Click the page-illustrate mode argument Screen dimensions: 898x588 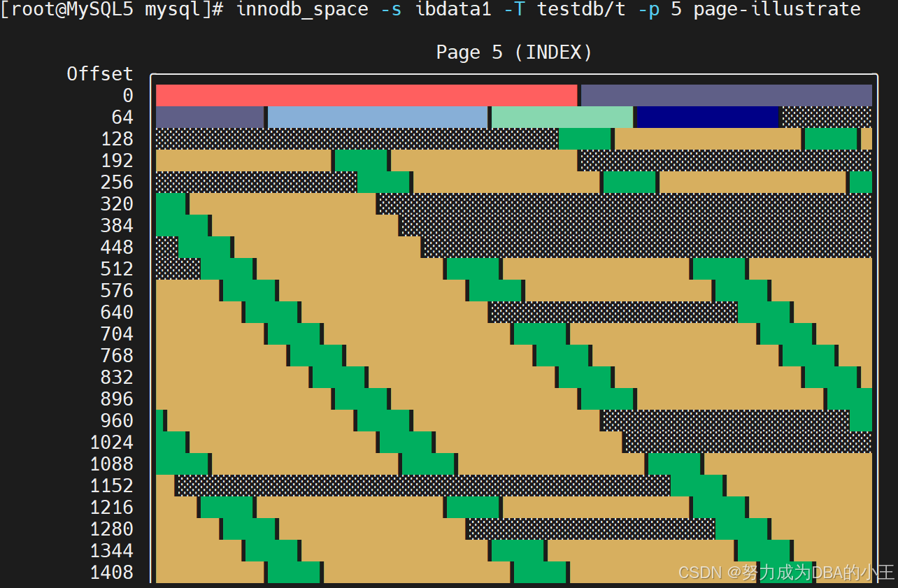777,10
